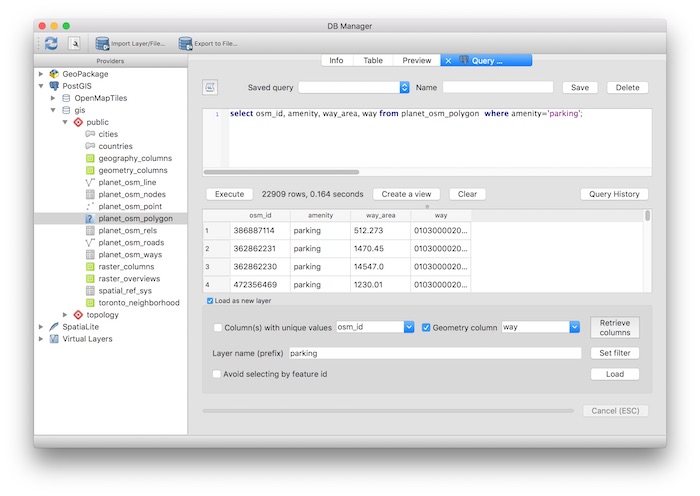Collapse the PostGIS provider node
Viewport: 700px width, 496px height.
pyautogui.click(x=41, y=86)
